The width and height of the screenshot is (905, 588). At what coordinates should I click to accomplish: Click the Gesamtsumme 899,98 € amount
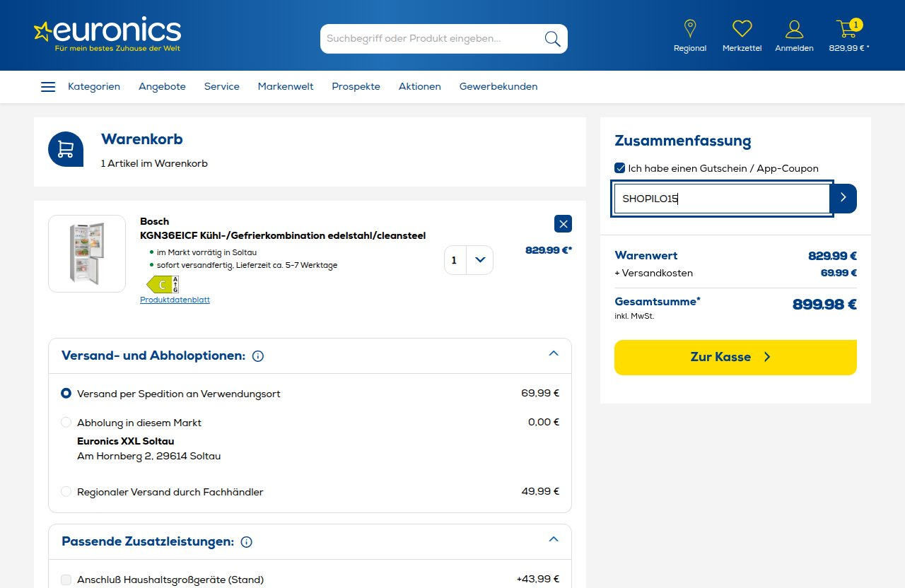click(824, 305)
